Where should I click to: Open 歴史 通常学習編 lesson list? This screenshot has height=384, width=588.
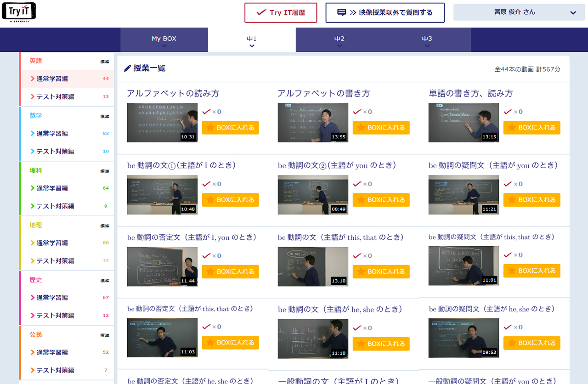tap(52, 298)
